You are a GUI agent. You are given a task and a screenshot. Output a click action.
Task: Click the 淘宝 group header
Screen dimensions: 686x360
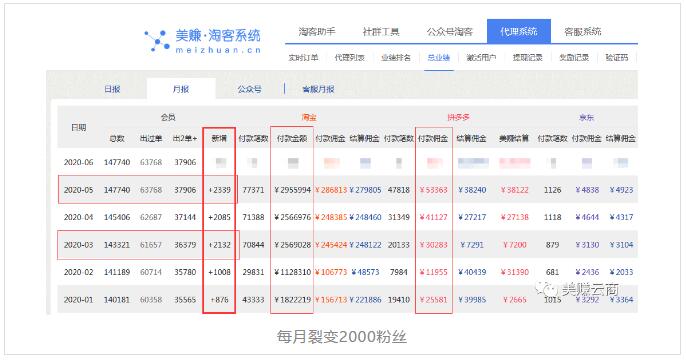[x=309, y=117]
